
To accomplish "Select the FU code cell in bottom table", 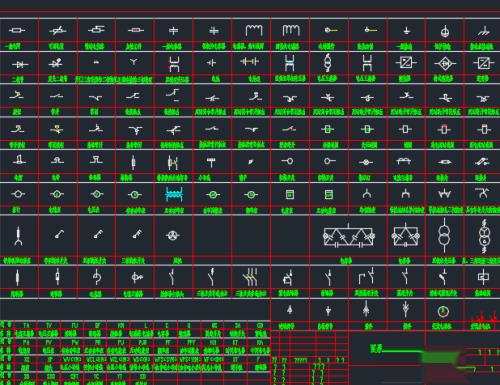I will [x=74, y=325].
